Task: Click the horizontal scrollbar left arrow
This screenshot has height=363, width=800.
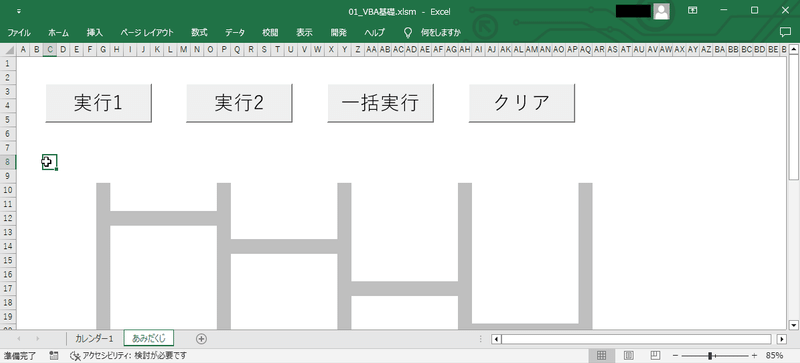Action: click(x=497, y=340)
